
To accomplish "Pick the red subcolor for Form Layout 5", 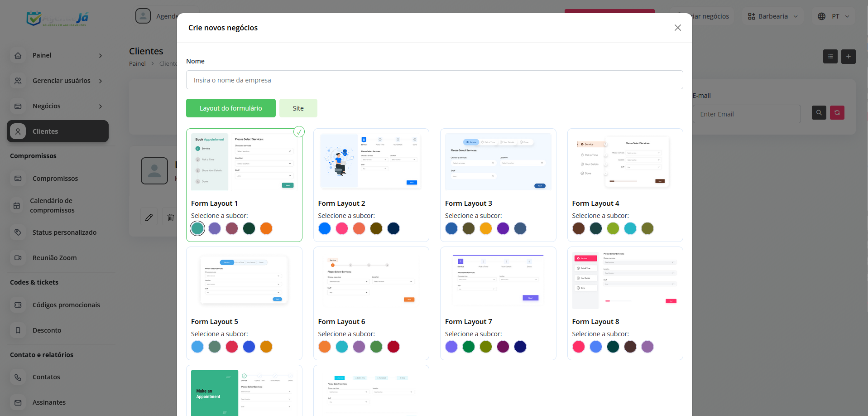I will [x=232, y=347].
